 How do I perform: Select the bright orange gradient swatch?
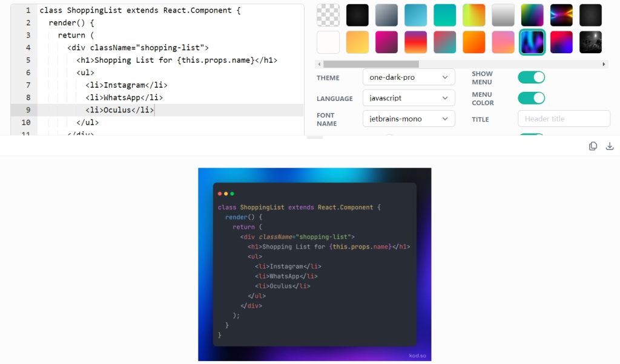(473, 42)
